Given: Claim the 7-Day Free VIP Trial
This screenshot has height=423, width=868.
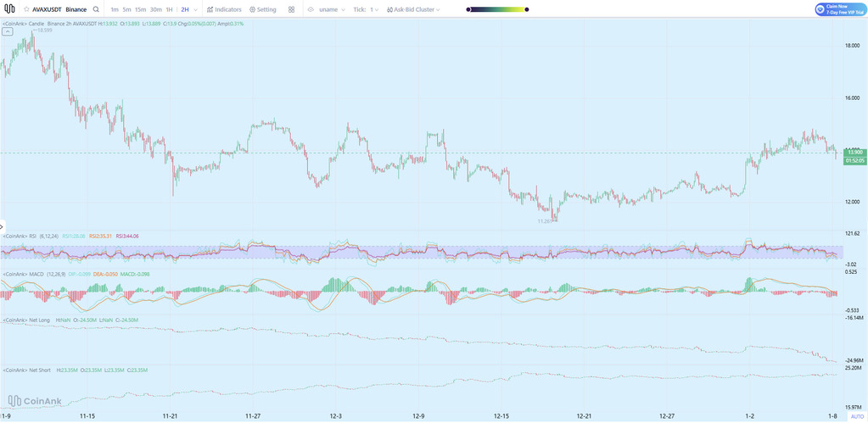Looking at the screenshot, I should 838,9.
